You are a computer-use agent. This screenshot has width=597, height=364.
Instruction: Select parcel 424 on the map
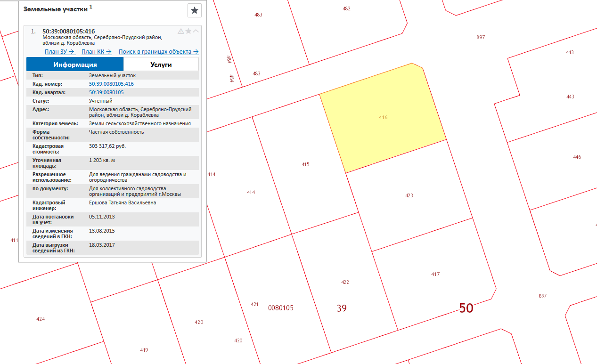[41, 319]
